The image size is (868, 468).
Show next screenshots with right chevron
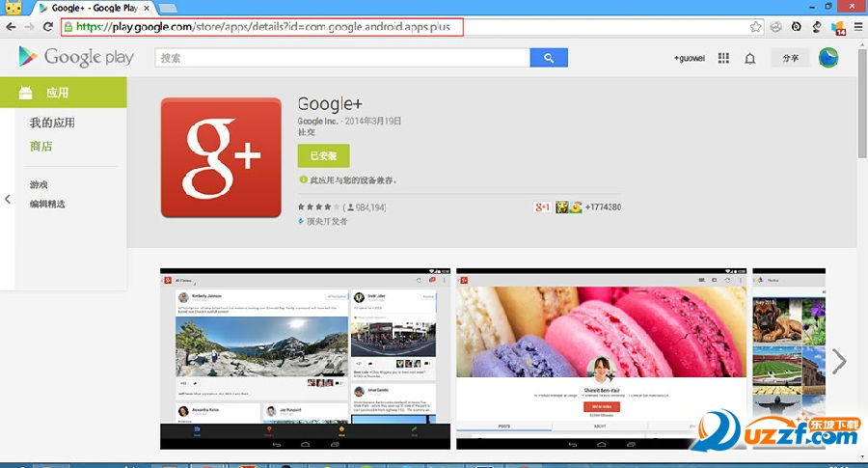tap(839, 361)
